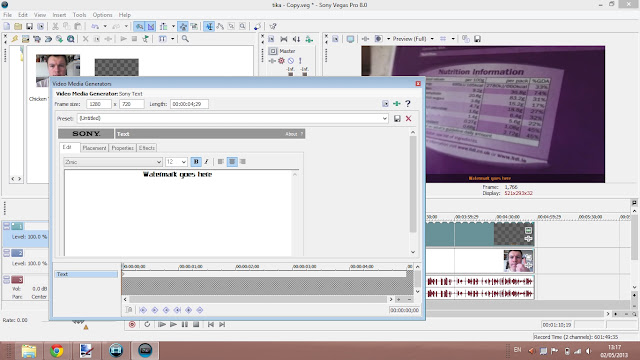This screenshot has width=640, height=360.
Task: Click the Get Media from Web globe icon
Action: pos(59,39)
